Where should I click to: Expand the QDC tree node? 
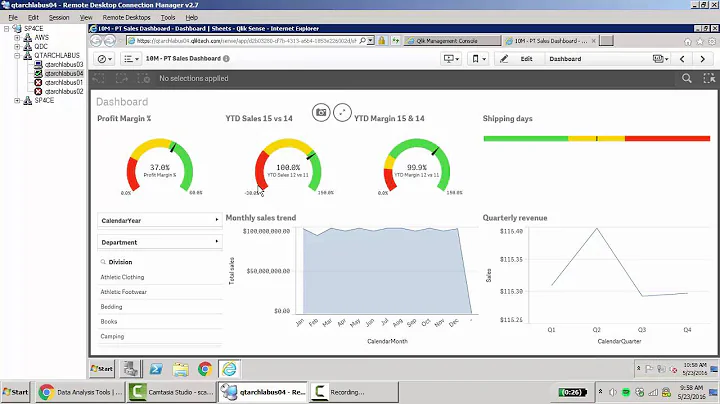[17, 46]
